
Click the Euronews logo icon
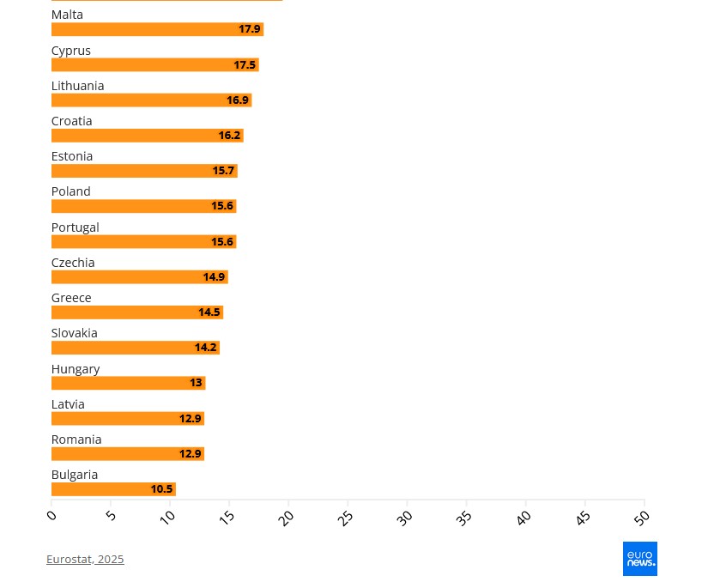coord(639,559)
